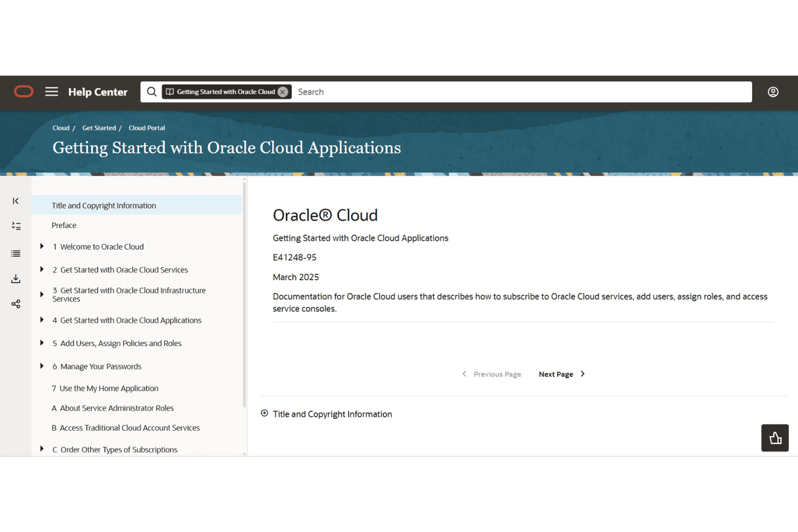Click the book icon in the search filter chip
The width and height of the screenshot is (798, 532).
point(170,92)
